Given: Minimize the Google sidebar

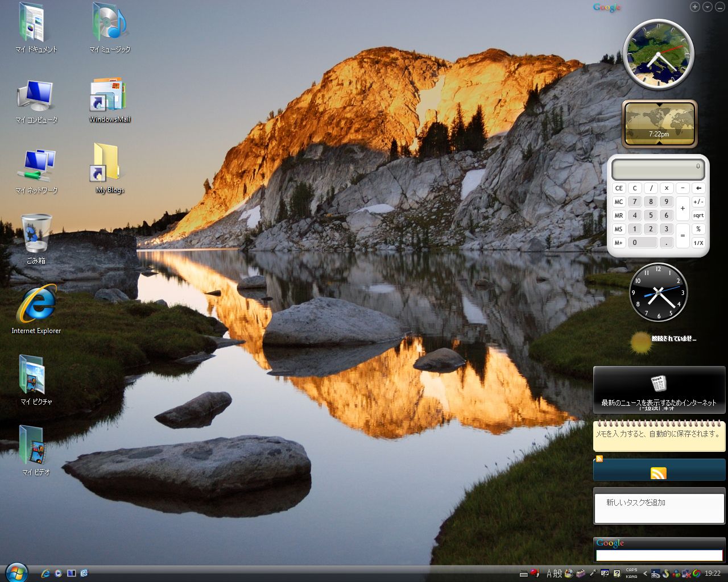Looking at the screenshot, I should pyautogui.click(x=720, y=7).
